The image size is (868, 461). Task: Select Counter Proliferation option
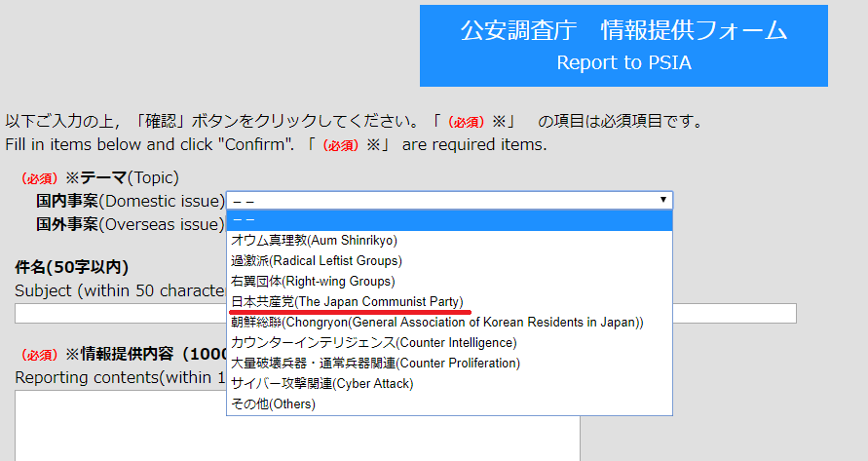449,364
